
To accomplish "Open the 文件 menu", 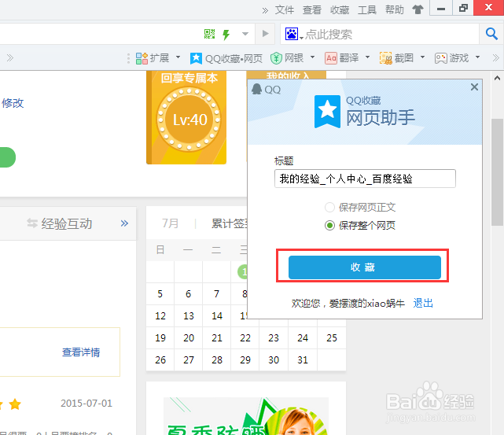I will pyautogui.click(x=285, y=9).
